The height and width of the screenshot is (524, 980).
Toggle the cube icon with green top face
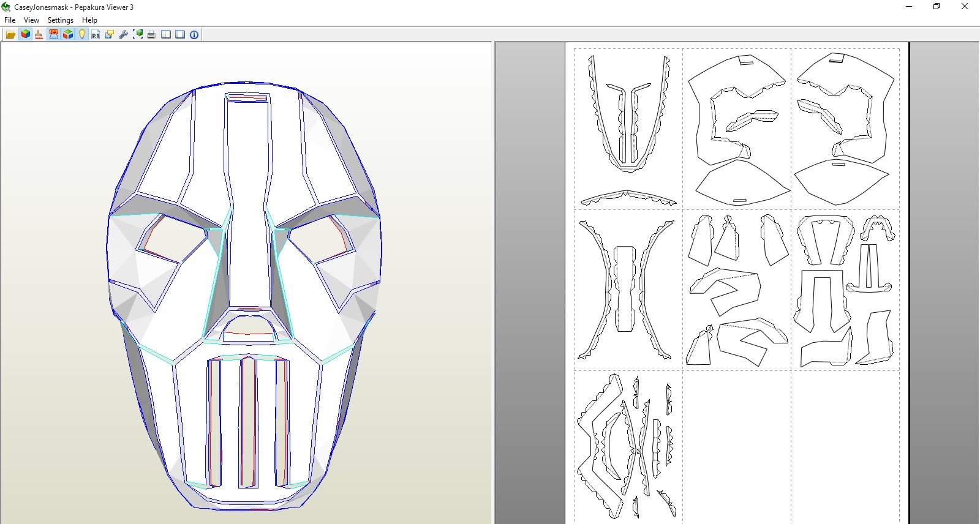pos(68,34)
